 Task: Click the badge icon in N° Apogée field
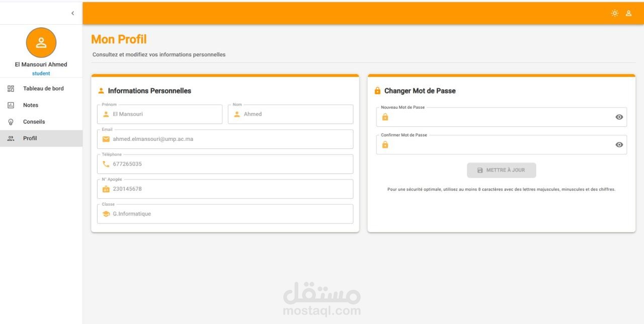pos(106,189)
